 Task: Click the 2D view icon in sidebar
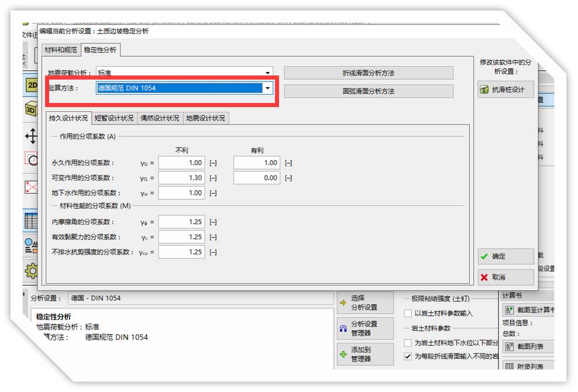(x=30, y=85)
